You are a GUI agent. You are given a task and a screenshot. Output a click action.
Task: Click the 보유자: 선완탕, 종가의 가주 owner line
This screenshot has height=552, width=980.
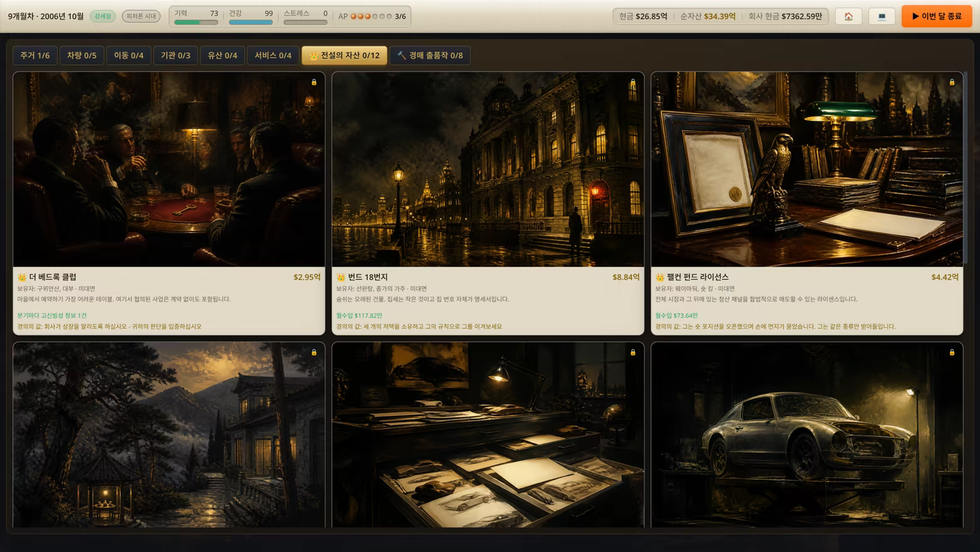[381, 289]
